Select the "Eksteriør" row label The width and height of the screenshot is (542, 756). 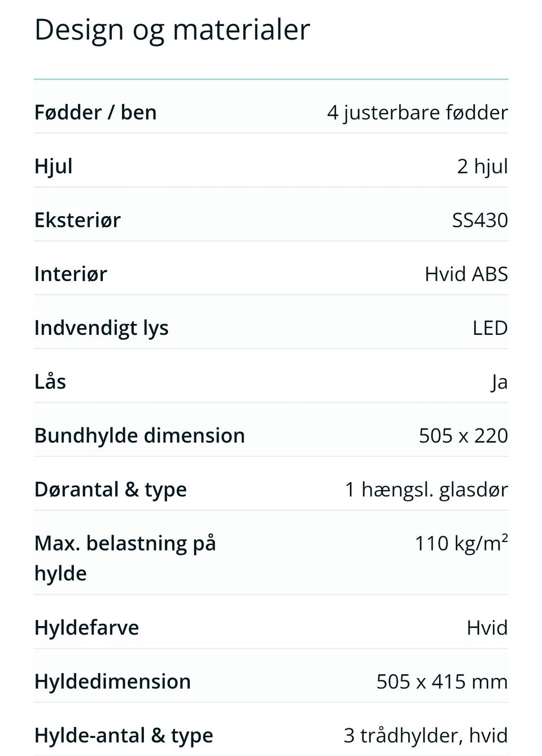(77, 220)
